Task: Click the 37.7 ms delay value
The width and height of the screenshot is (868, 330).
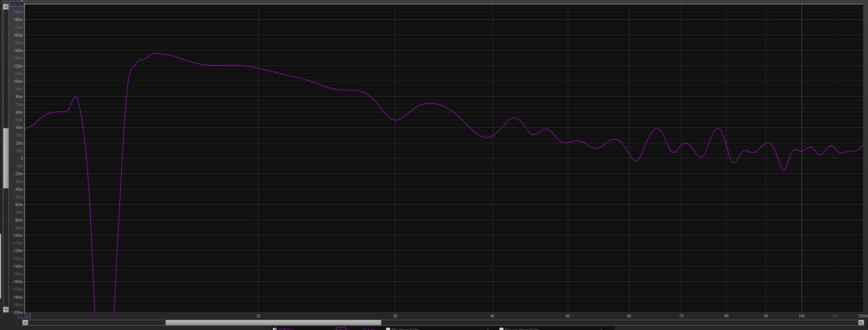Action: point(369,329)
